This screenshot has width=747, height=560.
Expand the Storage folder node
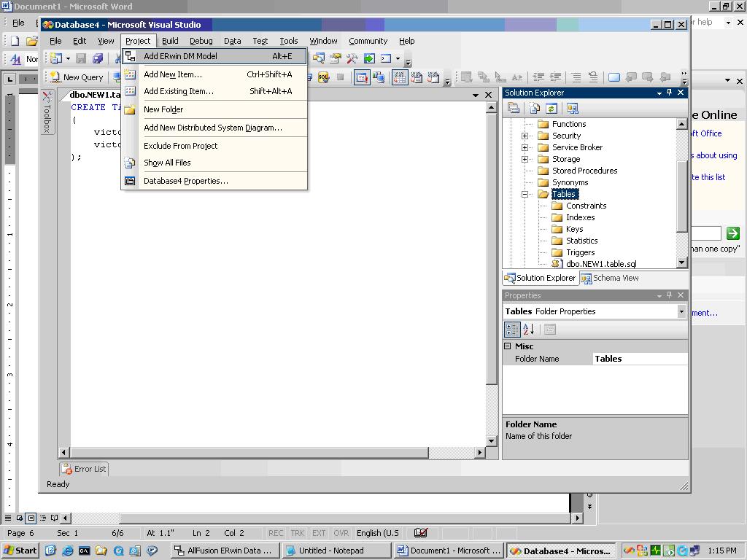[525, 159]
